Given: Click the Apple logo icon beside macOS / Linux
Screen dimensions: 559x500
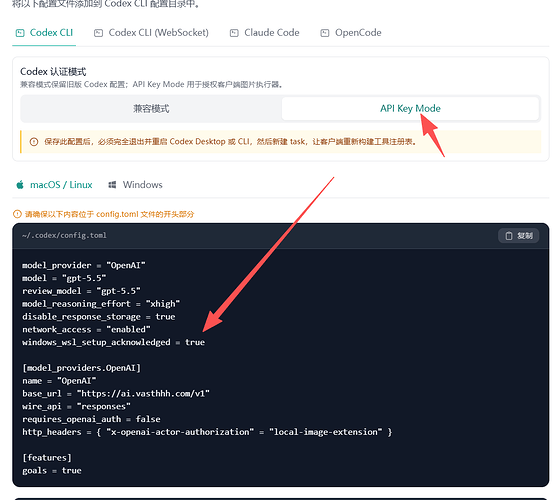Looking at the screenshot, I should click(x=20, y=185).
